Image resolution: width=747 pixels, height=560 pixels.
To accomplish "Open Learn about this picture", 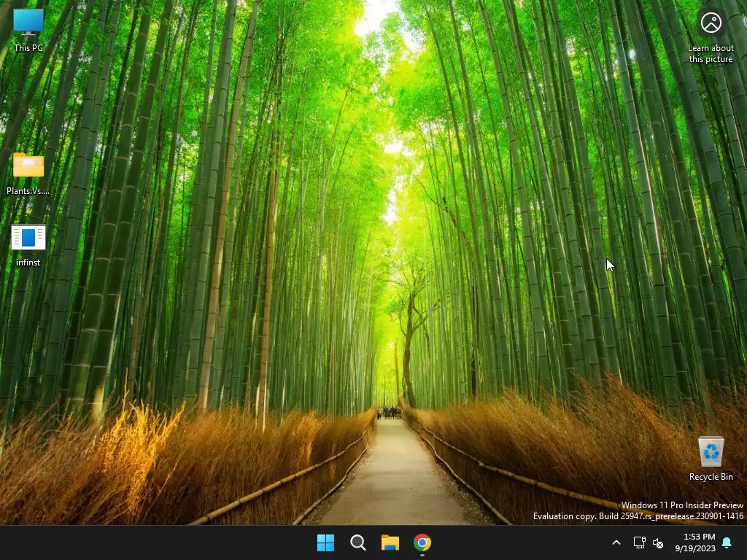I will [x=711, y=37].
